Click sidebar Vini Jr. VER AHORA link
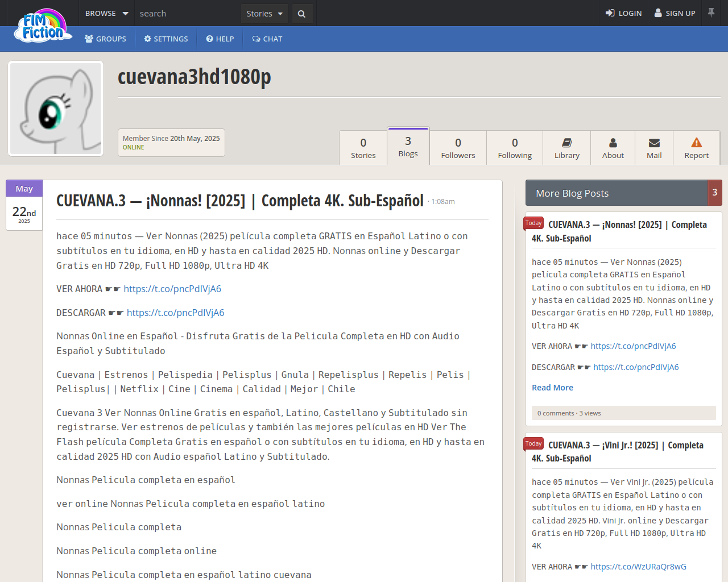This screenshot has height=582, width=728. click(638, 567)
